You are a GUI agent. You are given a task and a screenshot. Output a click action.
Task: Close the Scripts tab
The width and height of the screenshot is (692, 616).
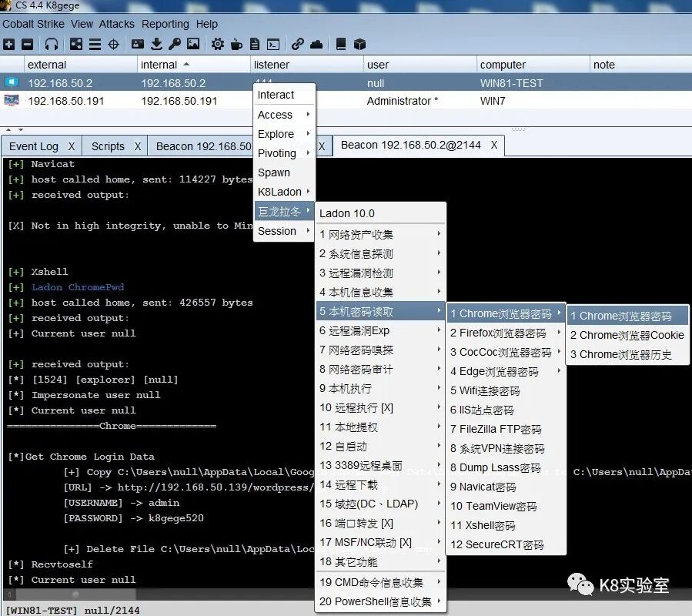click(138, 146)
